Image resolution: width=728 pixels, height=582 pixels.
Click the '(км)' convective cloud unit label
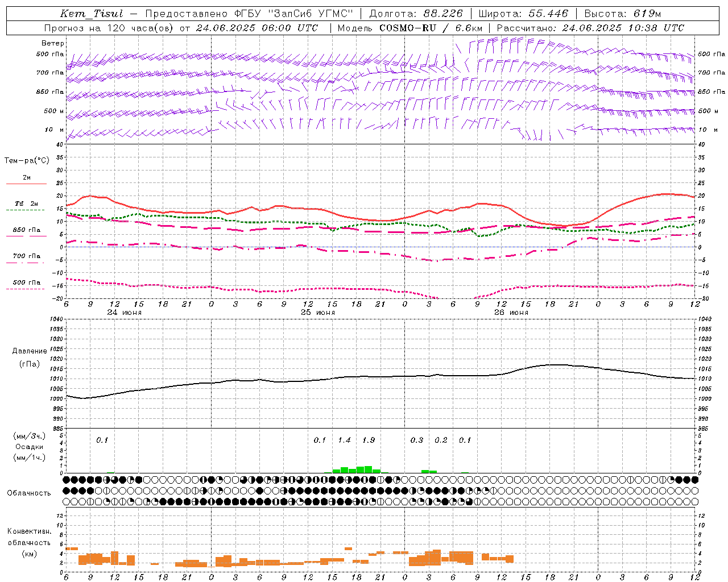[29, 554]
